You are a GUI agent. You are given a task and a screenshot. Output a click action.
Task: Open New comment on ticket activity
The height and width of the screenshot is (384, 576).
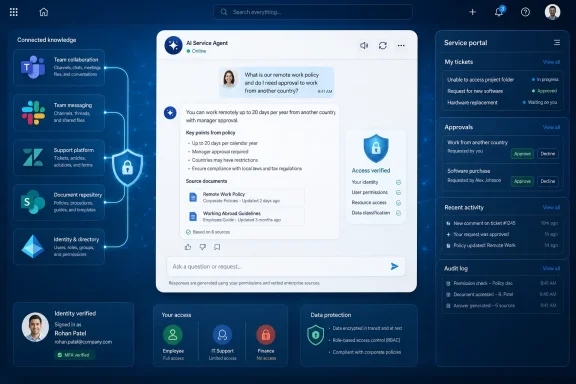pos(503,223)
